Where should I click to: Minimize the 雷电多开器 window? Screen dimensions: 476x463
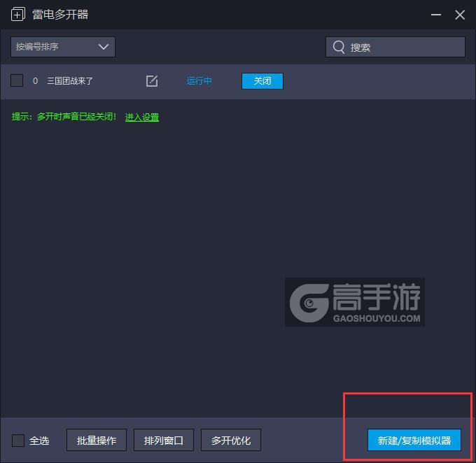tap(436, 15)
